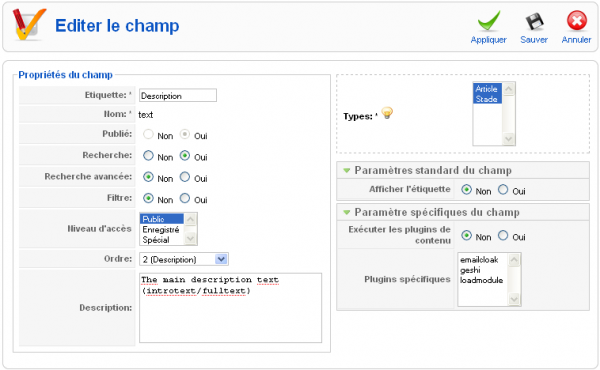Click the Sauver floppy disk icon

click(x=534, y=21)
